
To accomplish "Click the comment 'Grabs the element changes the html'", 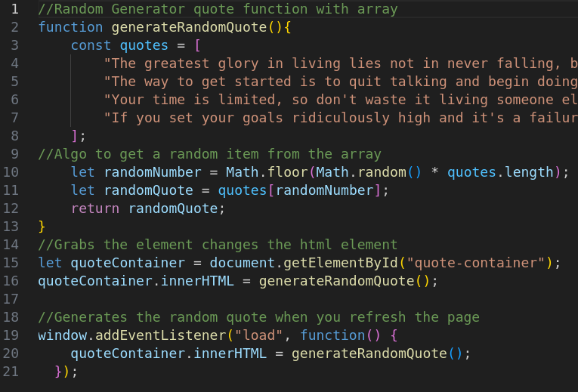I will (x=218, y=245).
